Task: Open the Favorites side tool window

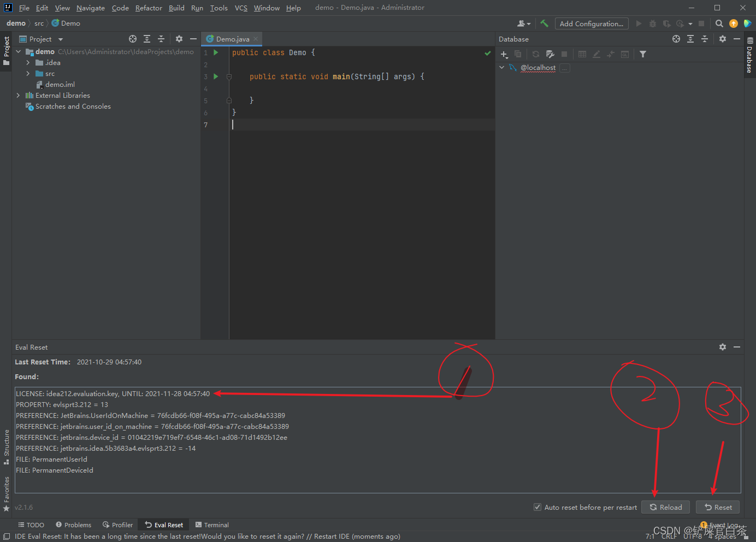Action: pyautogui.click(x=6, y=493)
